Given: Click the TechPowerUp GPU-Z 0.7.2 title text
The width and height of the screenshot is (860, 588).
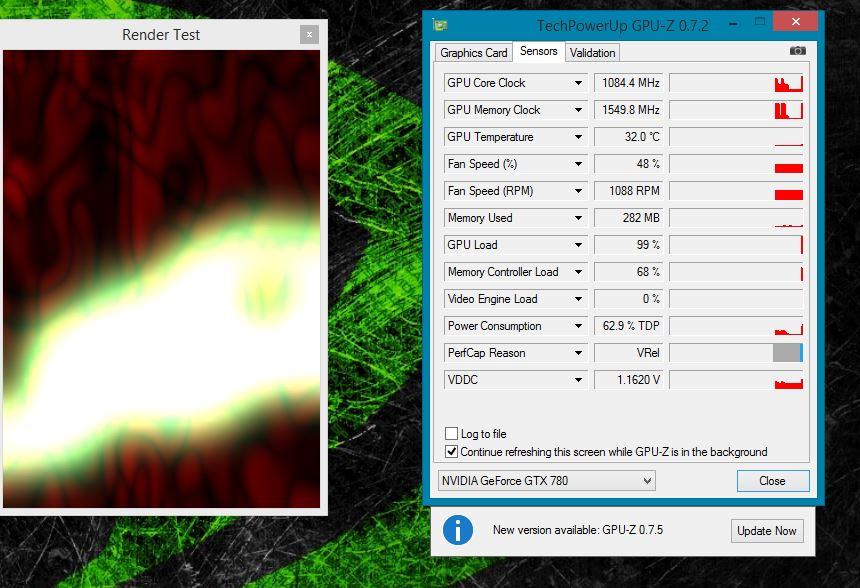Looking at the screenshot, I should (x=623, y=26).
